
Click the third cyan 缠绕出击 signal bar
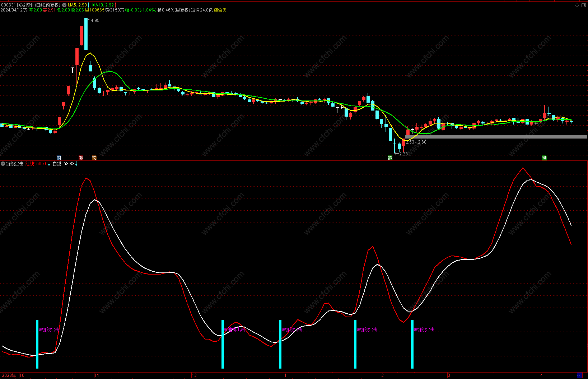280,344
